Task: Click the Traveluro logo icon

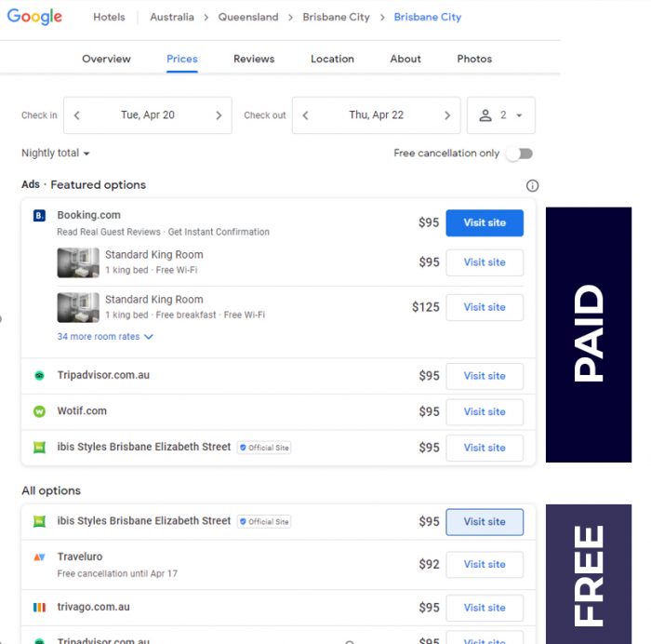Action: pos(39,557)
